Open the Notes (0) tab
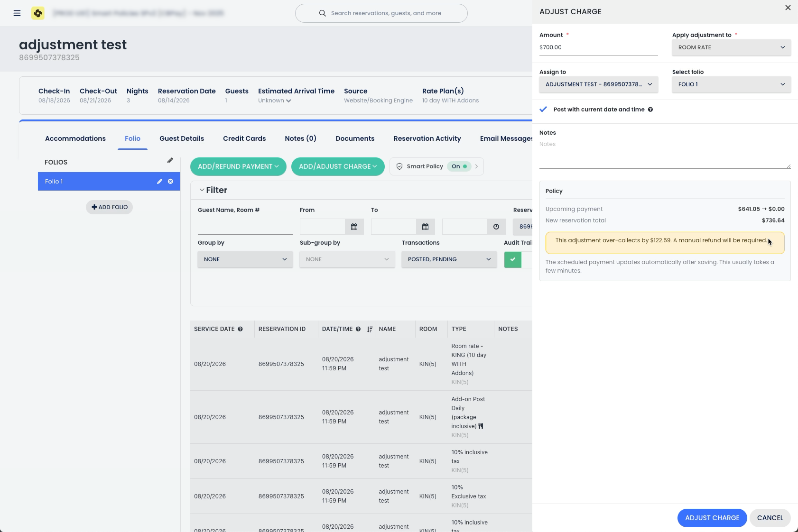The width and height of the screenshot is (798, 532). click(300, 138)
